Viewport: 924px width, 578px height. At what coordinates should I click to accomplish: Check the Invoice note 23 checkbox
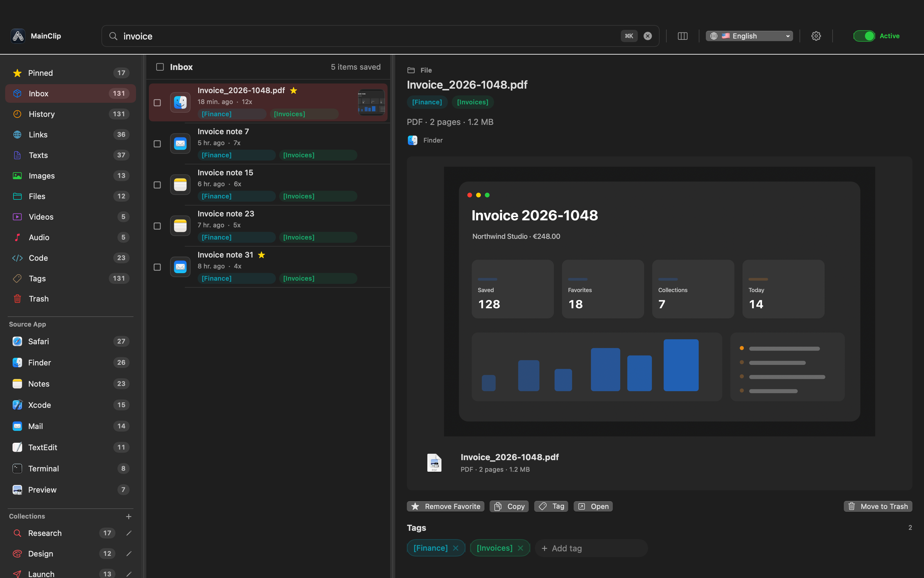[157, 226]
